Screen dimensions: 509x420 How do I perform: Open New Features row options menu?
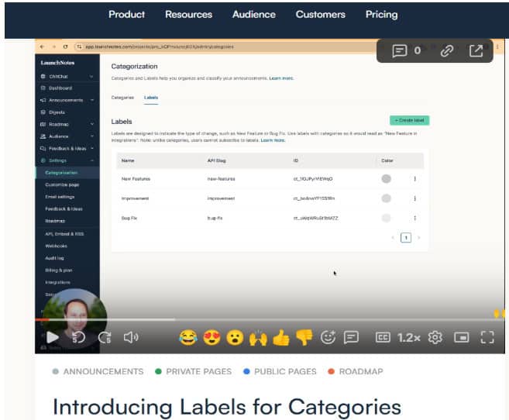click(414, 179)
